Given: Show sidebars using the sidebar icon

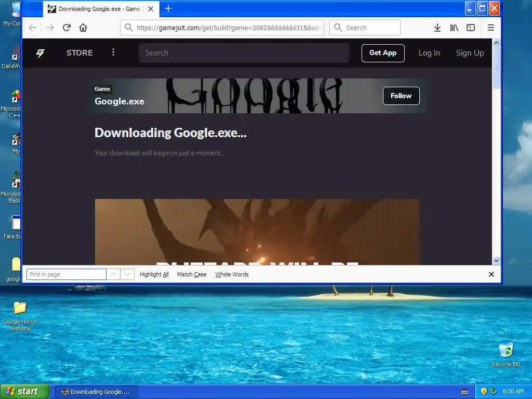Looking at the screenshot, I should tap(471, 28).
